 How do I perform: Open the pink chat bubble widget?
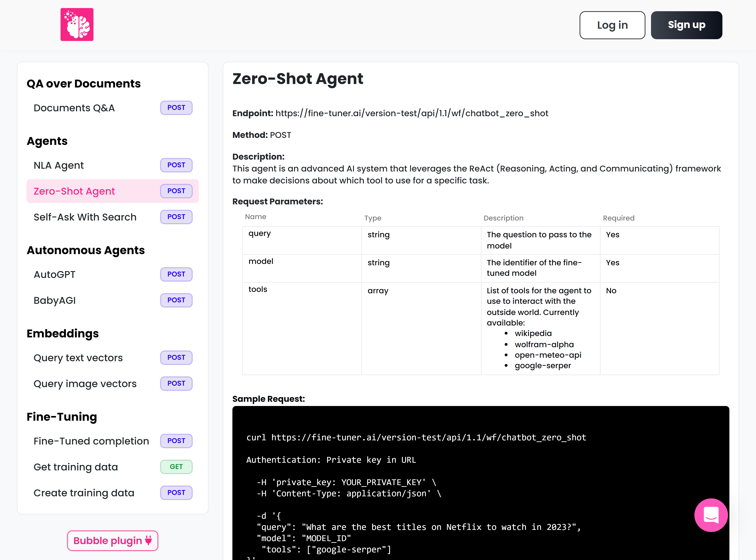(x=710, y=514)
